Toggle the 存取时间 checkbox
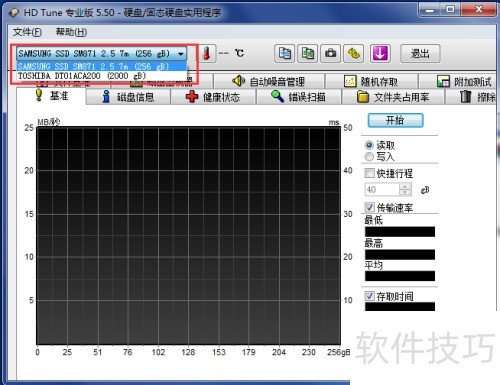This screenshot has height=385, width=500. point(369,296)
